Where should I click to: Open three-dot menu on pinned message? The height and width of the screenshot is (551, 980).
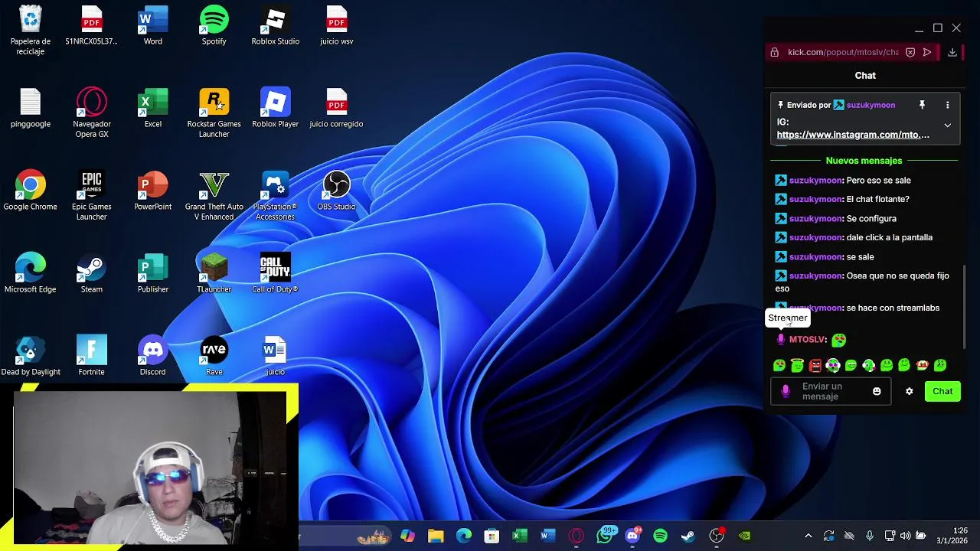pyautogui.click(x=947, y=105)
